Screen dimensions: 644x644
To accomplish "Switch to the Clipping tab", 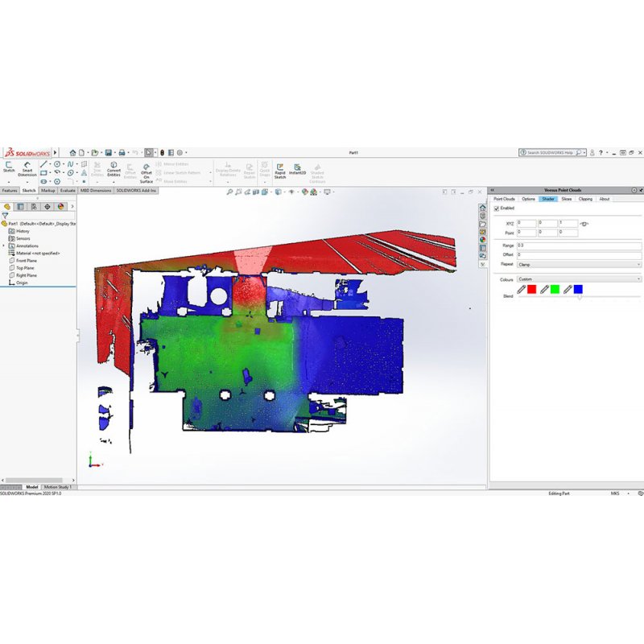I will pos(585,198).
